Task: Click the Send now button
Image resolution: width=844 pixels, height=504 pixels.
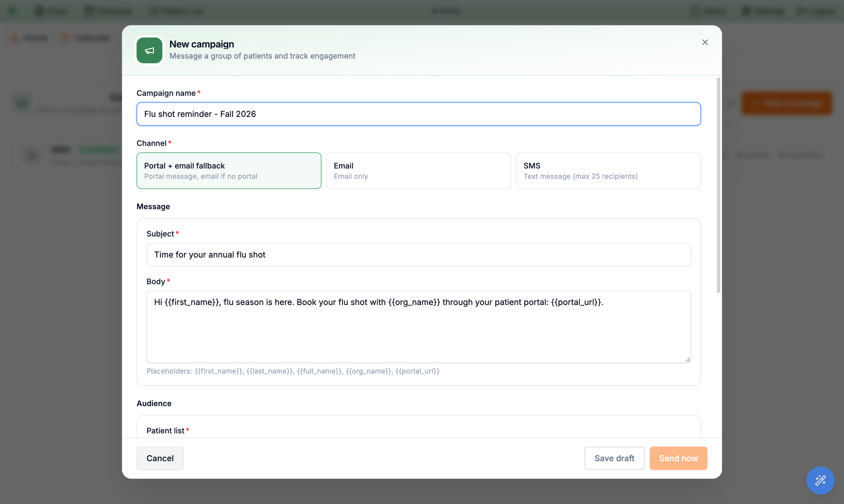Action: (x=678, y=458)
